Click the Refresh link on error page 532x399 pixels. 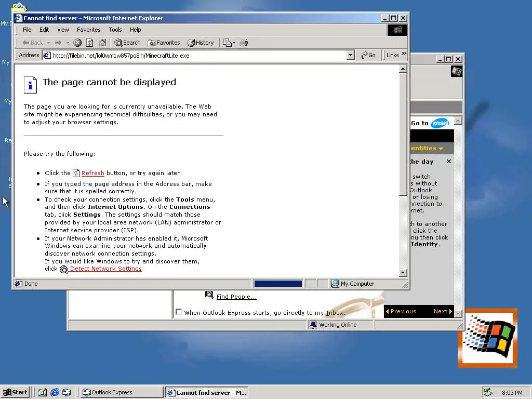tap(92, 173)
